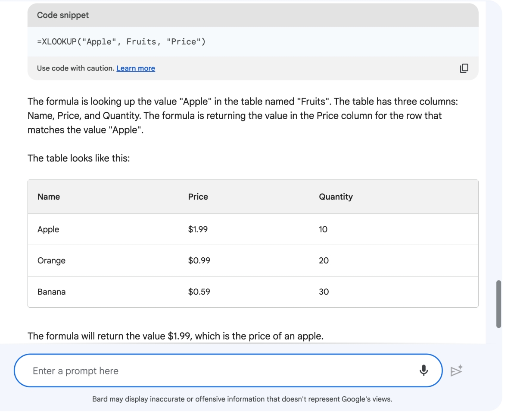Image resolution: width=517 pixels, height=420 pixels.
Task: Click the $1.99 price cell in the table
Action: pyautogui.click(x=198, y=229)
